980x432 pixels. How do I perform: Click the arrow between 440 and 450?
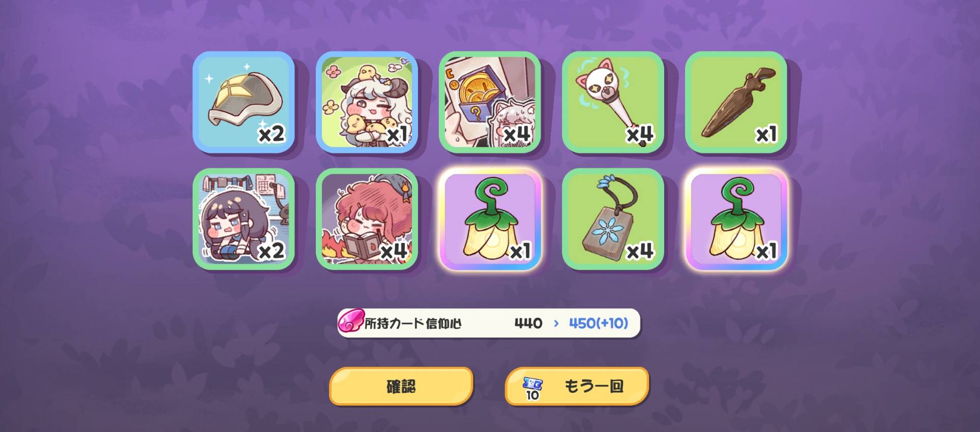[x=556, y=323]
